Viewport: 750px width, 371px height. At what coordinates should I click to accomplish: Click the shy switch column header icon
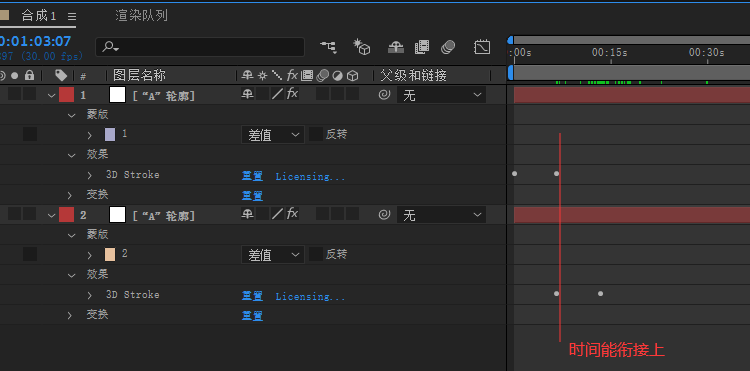[x=247, y=76]
